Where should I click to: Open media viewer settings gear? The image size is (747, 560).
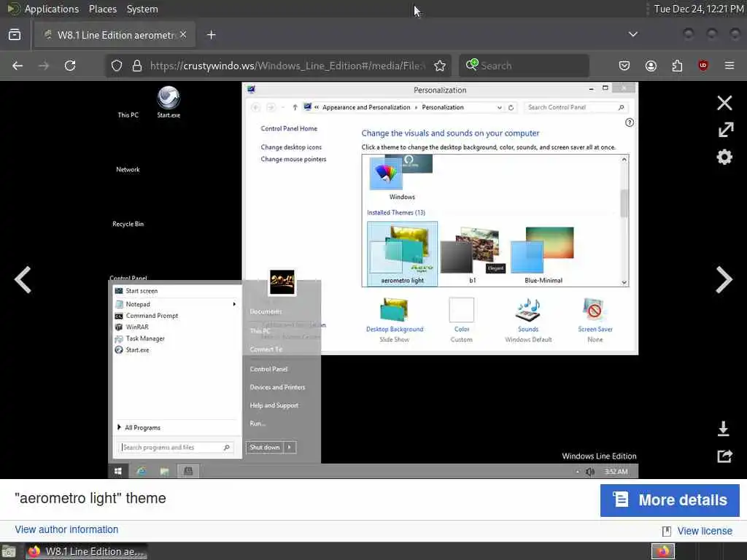coord(724,157)
